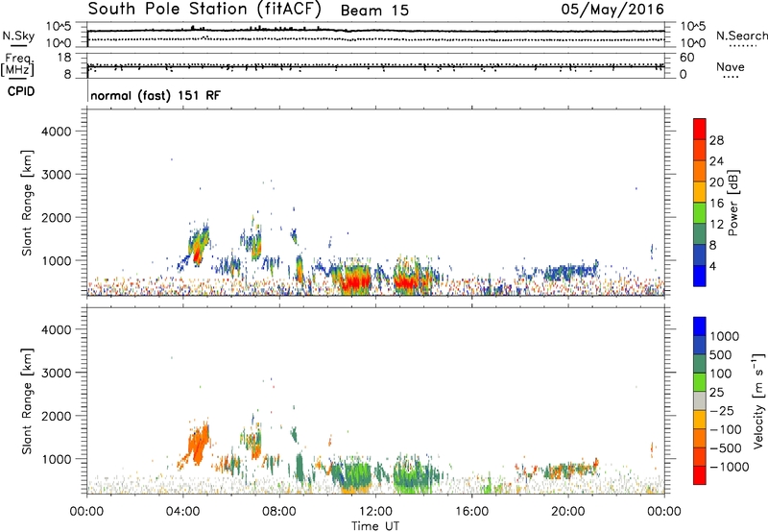Click the "-500" value on Velocity colorbar
The image size is (768, 532).
tap(726, 448)
